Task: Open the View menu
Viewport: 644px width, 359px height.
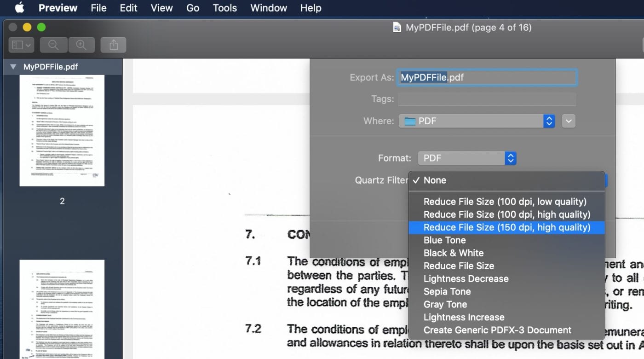Action: pyautogui.click(x=161, y=8)
